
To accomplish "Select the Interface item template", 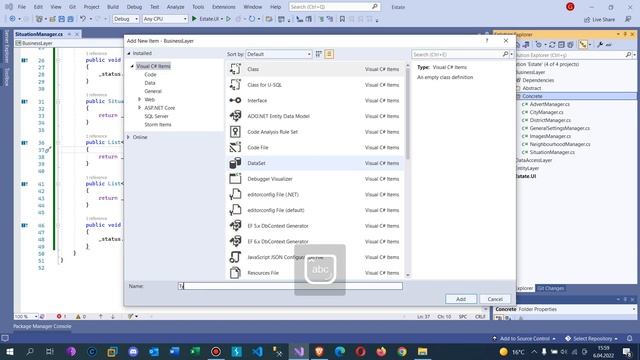I will [315, 100].
